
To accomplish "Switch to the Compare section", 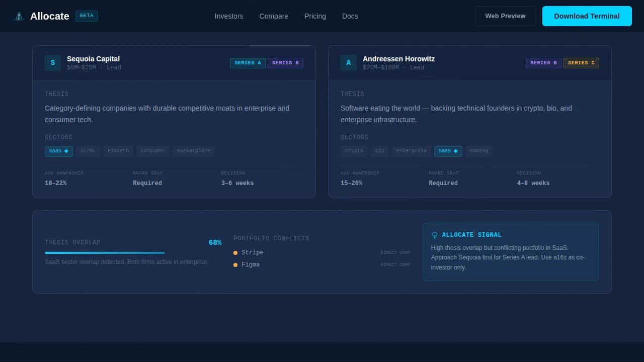I will click(x=274, y=16).
